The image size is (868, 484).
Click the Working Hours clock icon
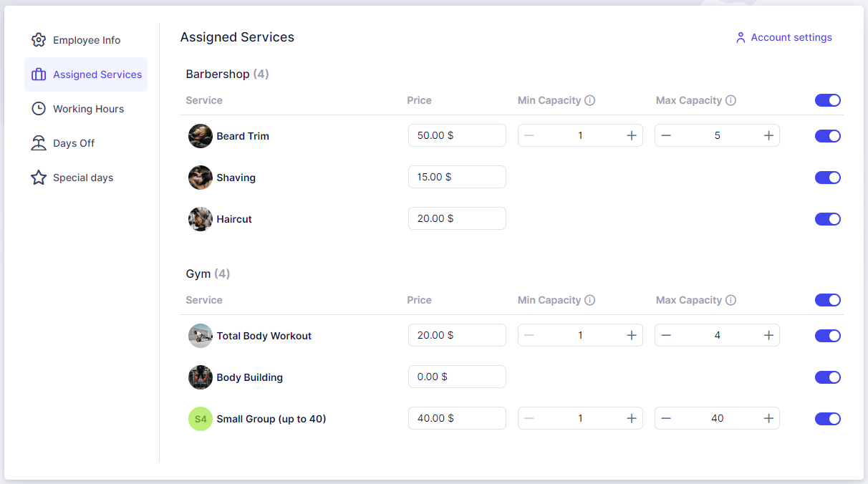click(39, 109)
